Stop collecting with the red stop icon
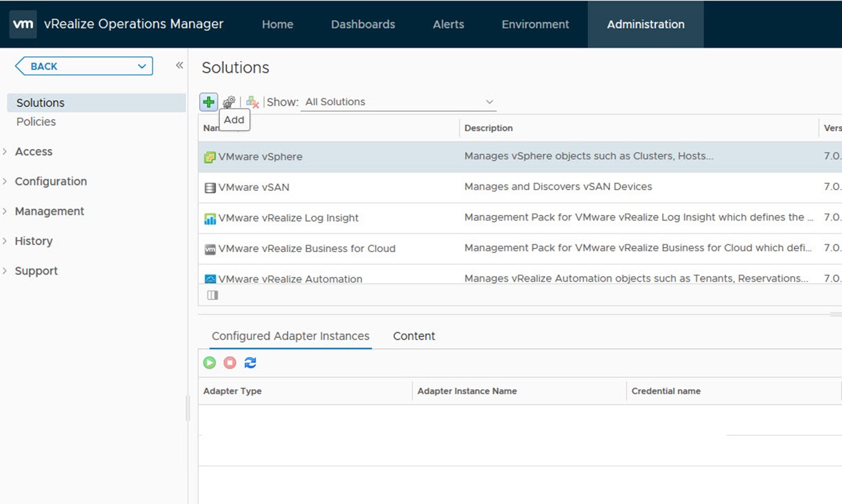The width and height of the screenshot is (842, 504). coord(230,363)
